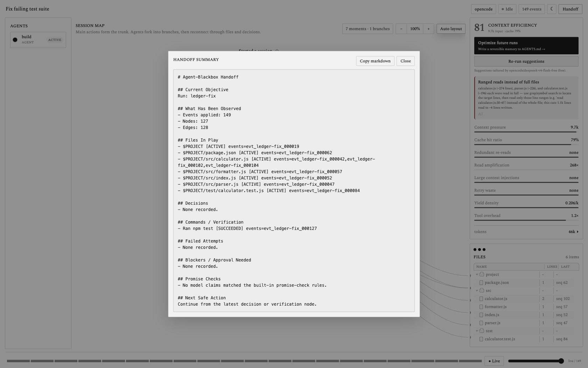Toggle dark mode moon icon
588x368 pixels.
[x=552, y=9]
